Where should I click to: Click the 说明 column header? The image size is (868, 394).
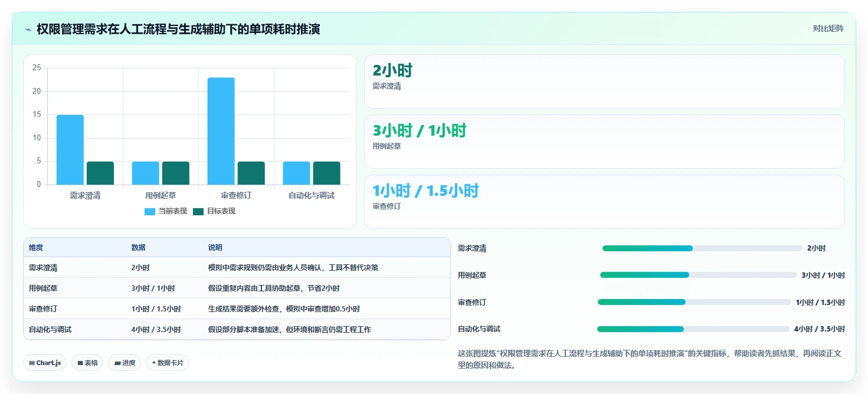coord(215,248)
